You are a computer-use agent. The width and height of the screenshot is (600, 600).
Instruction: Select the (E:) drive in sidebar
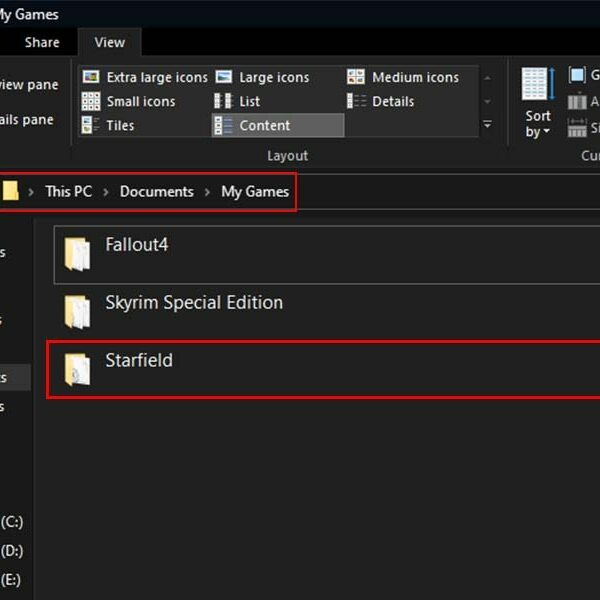click(11, 580)
